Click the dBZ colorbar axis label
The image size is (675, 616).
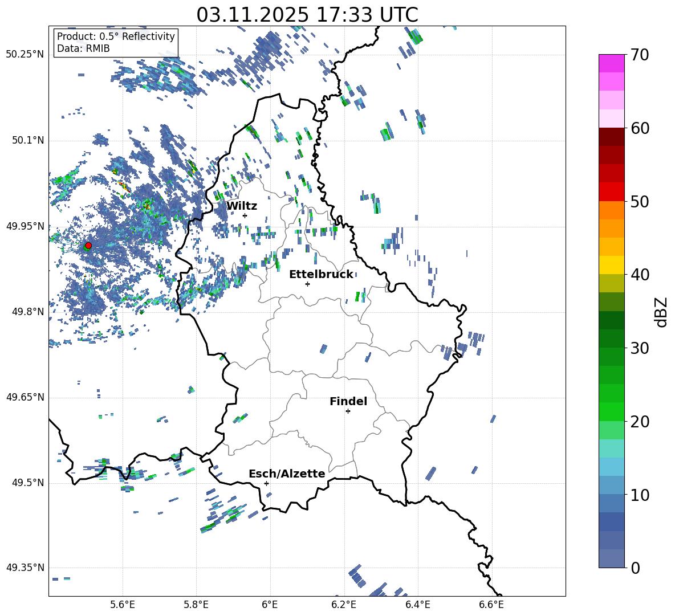pyautogui.click(x=662, y=312)
